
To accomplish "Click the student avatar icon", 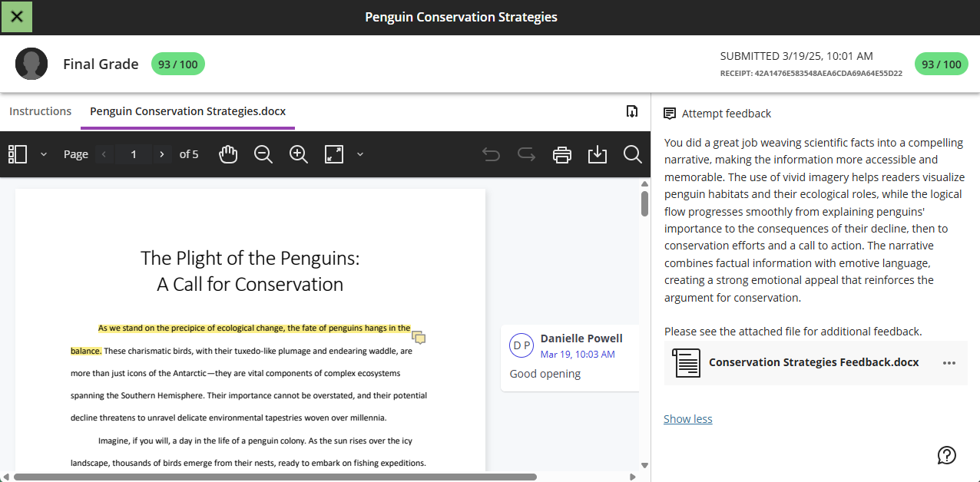I will pyautogui.click(x=31, y=64).
